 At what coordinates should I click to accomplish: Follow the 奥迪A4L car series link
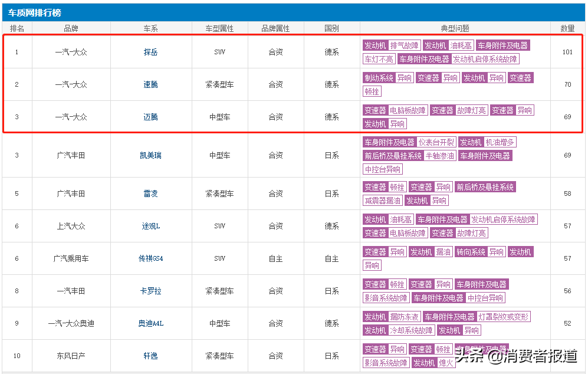coord(150,323)
